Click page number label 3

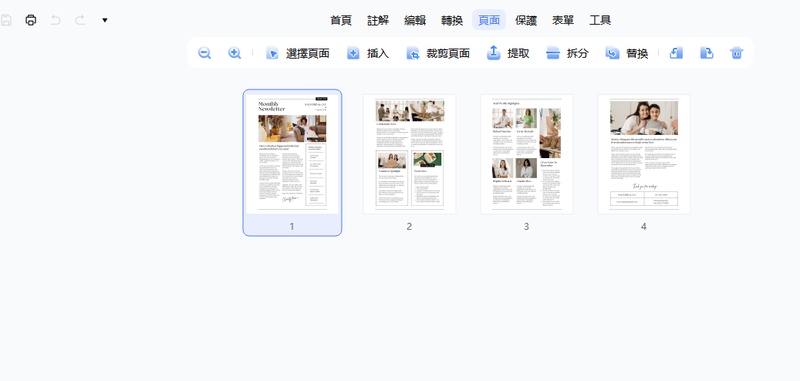point(527,226)
